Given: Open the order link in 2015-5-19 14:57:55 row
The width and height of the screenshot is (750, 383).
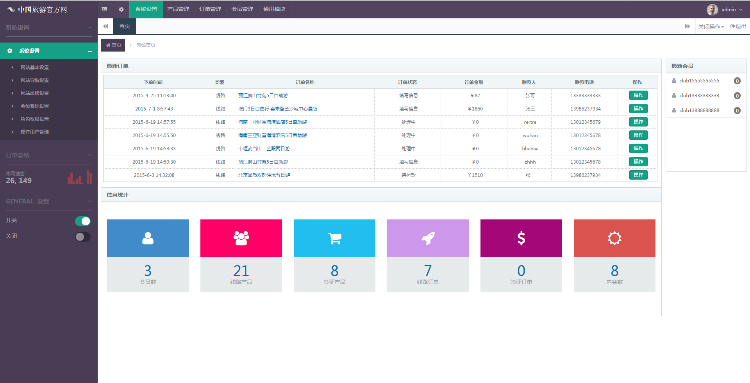Looking at the screenshot, I should click(x=273, y=122).
